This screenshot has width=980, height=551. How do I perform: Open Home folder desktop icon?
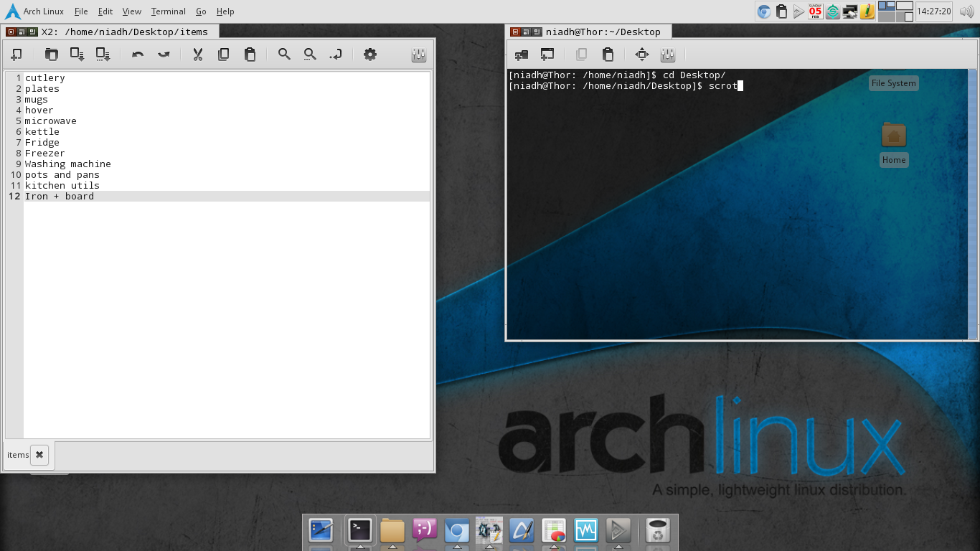(894, 135)
